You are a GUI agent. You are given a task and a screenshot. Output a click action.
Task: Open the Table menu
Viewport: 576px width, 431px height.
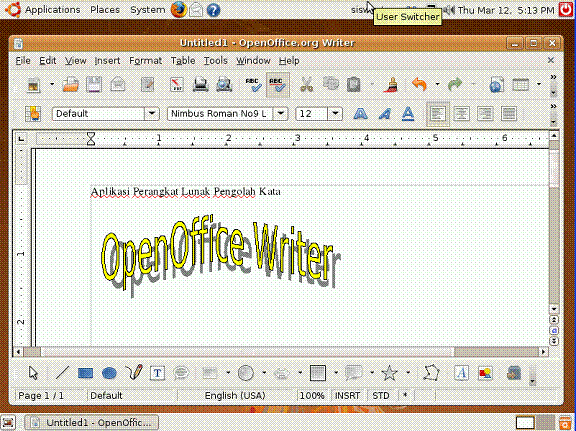pyautogui.click(x=183, y=61)
